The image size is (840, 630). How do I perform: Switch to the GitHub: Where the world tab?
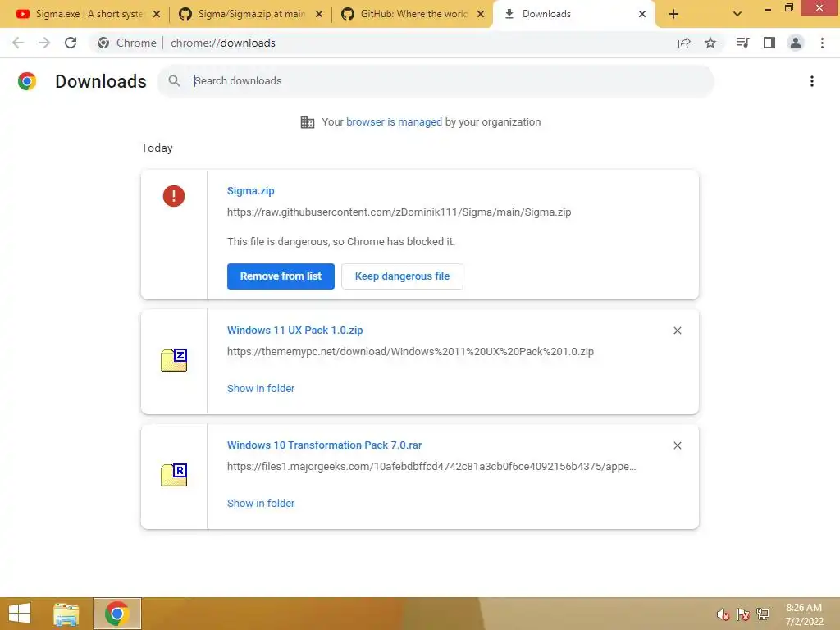point(406,14)
